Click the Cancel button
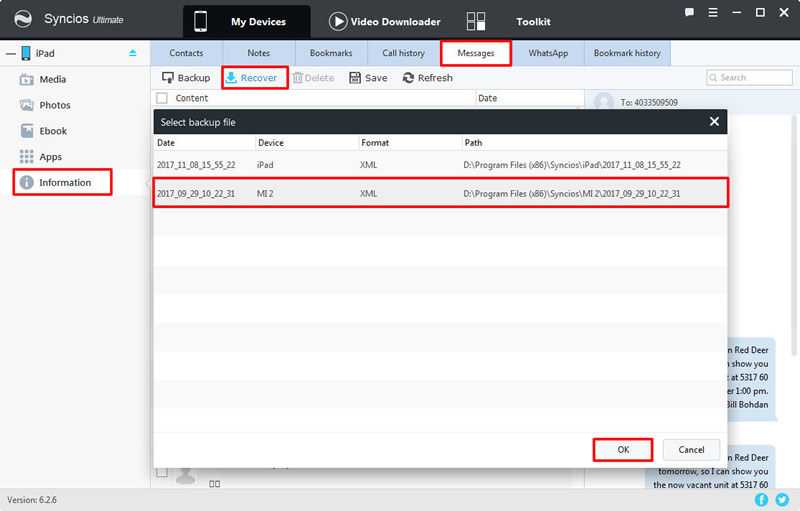The height and width of the screenshot is (511, 800). point(691,449)
